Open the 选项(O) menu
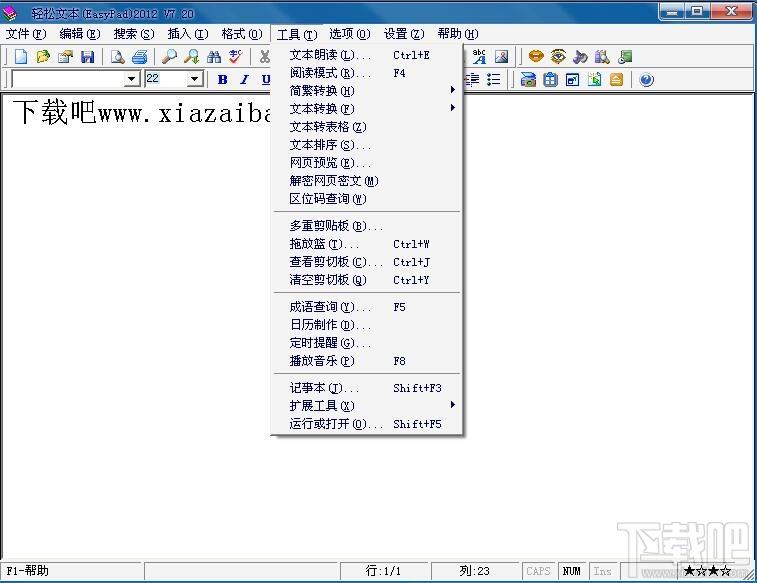Screen dimensions: 757x583 click(x=350, y=34)
